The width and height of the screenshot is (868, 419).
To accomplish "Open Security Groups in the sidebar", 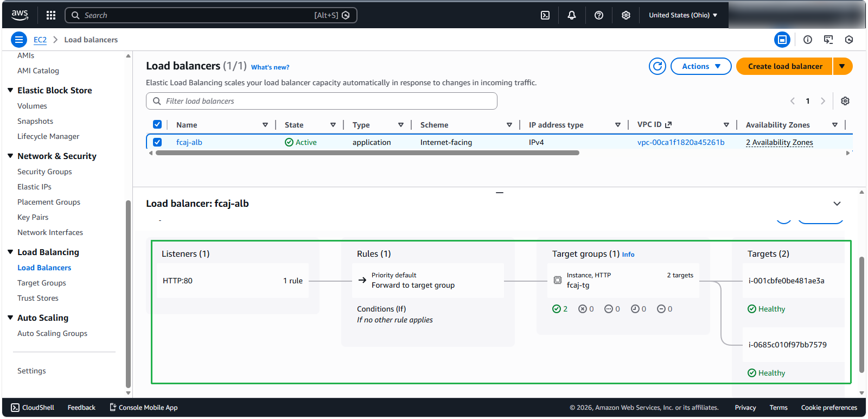I will pos(44,172).
